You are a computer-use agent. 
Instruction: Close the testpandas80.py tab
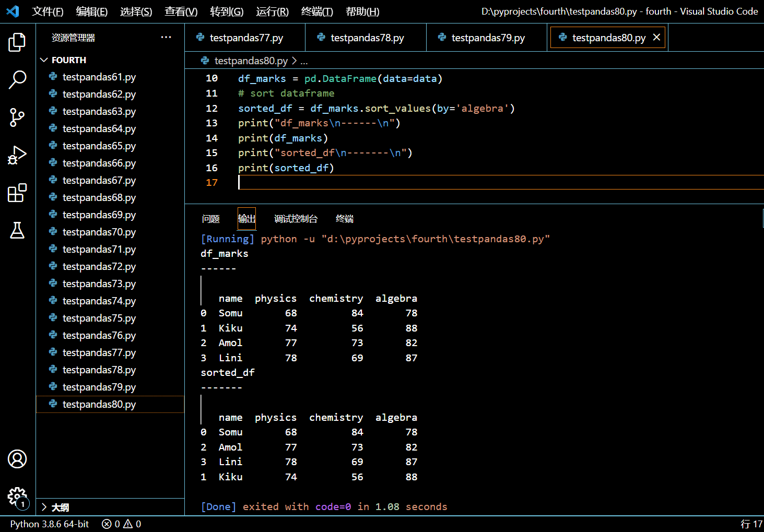(656, 37)
